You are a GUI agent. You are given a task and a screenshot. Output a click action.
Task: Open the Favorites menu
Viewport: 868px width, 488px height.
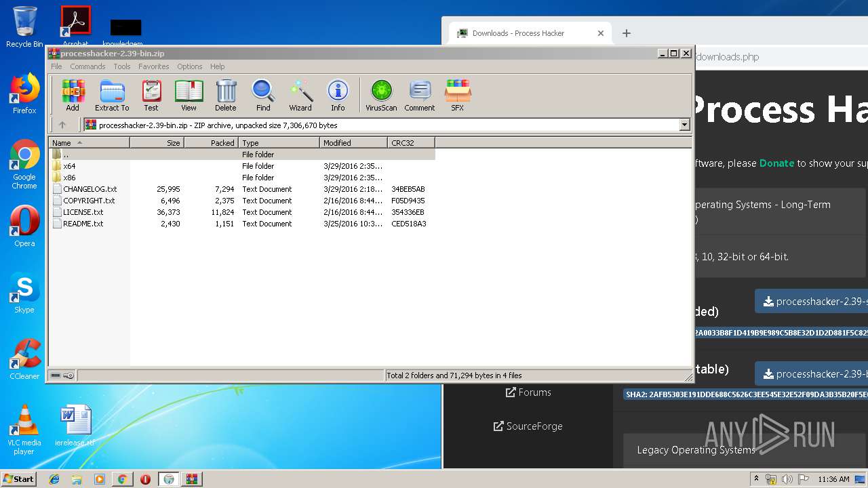tap(154, 66)
